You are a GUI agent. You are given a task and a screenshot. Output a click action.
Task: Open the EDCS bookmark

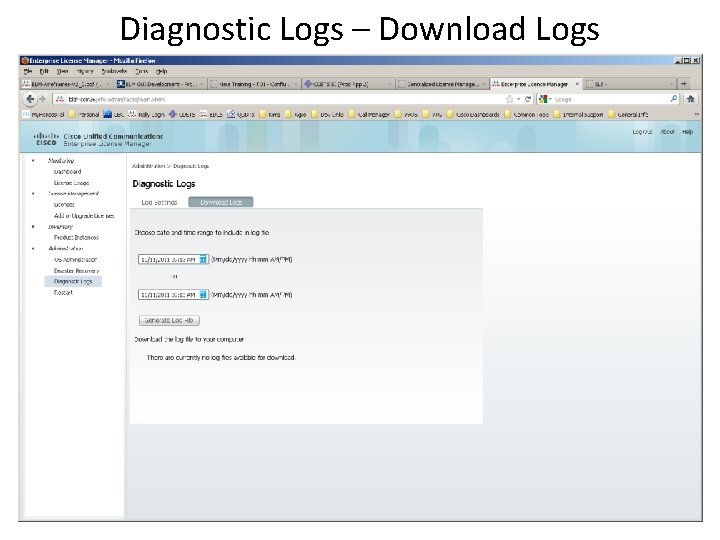point(211,114)
